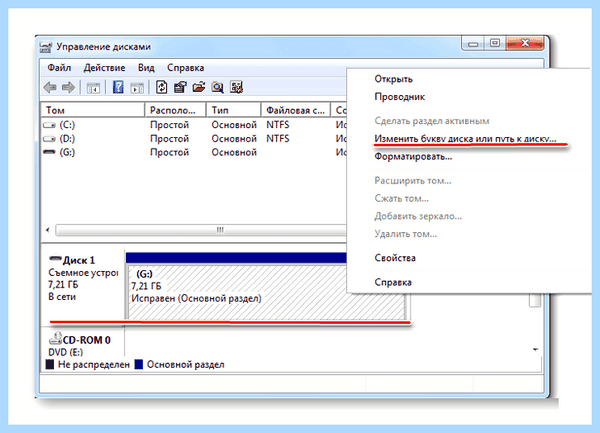Click the Disk Management title bar icon
Screen dimensions: 600x433
click(46, 47)
